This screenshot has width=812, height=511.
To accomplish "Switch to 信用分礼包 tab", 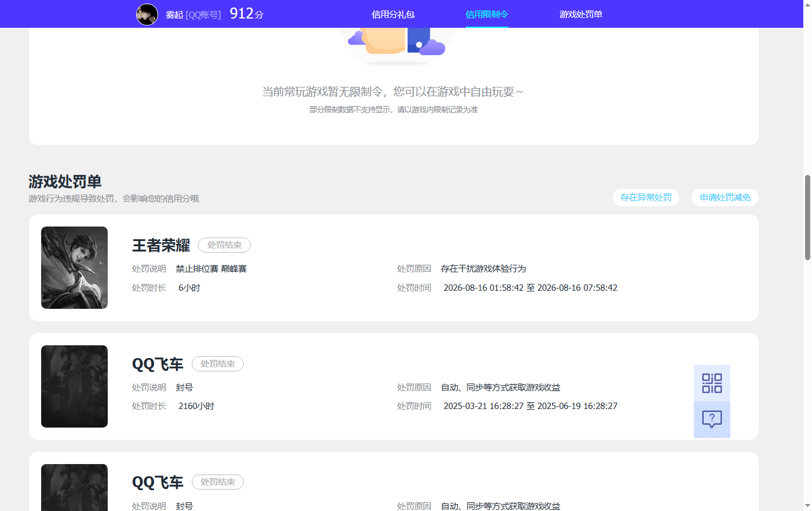I will point(393,14).
